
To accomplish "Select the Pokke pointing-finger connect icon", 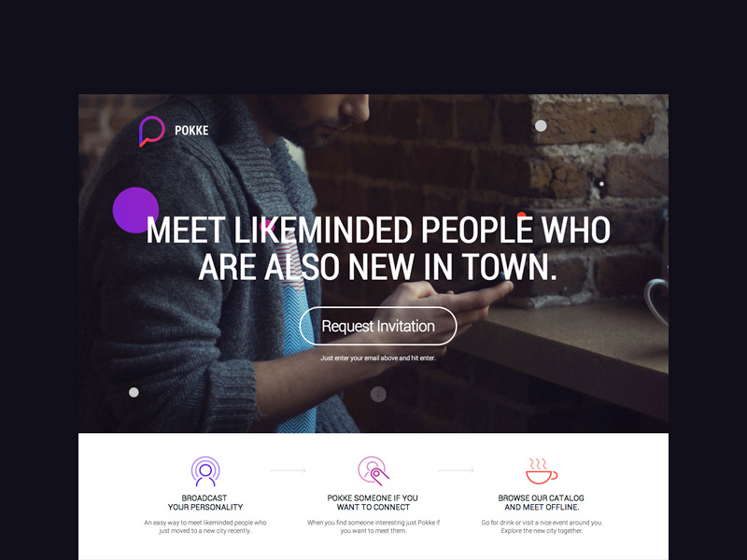I will point(373,471).
